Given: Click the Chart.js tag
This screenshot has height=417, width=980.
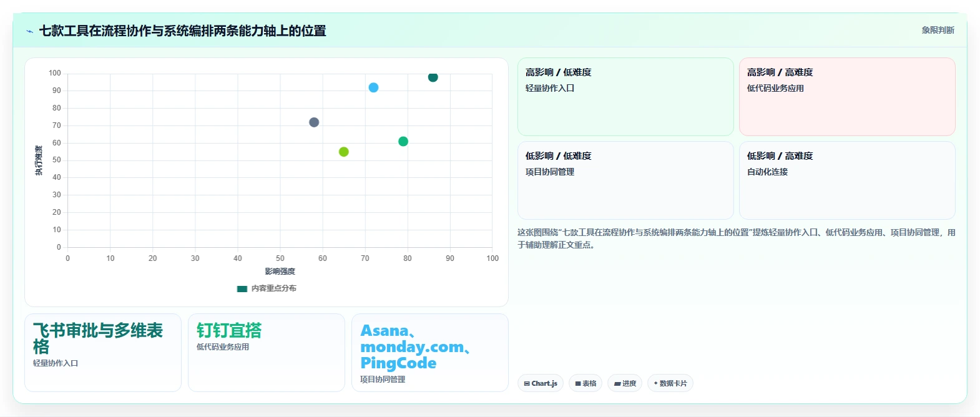Looking at the screenshot, I should pos(541,383).
